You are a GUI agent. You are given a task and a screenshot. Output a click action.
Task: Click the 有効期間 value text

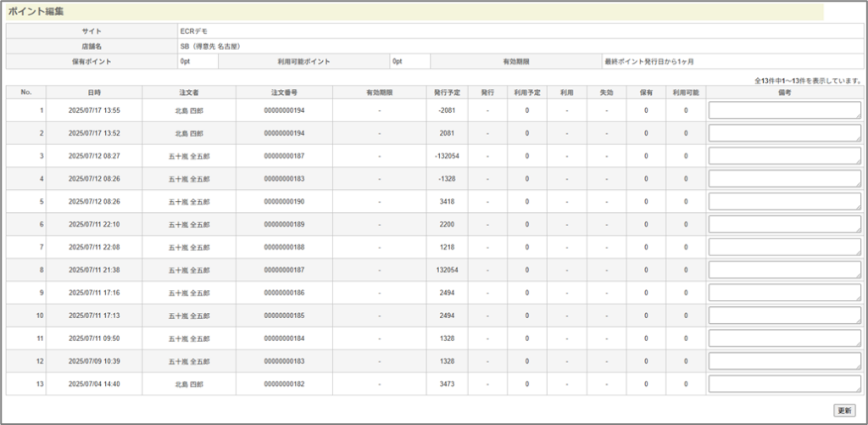648,62
